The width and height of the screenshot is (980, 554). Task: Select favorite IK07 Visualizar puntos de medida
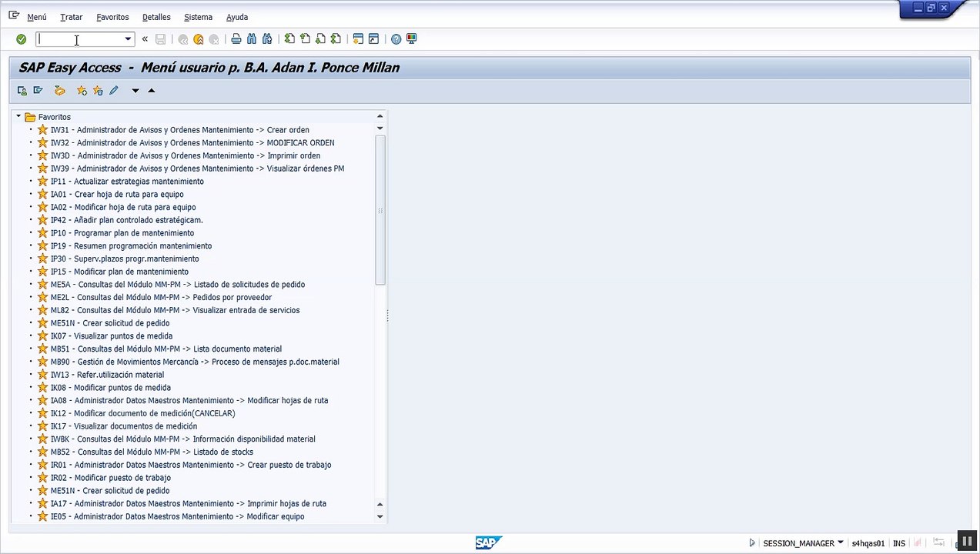pos(112,336)
